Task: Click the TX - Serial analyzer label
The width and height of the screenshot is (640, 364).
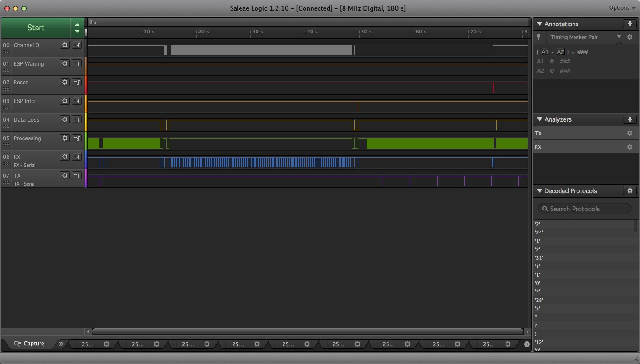Action: [x=24, y=184]
